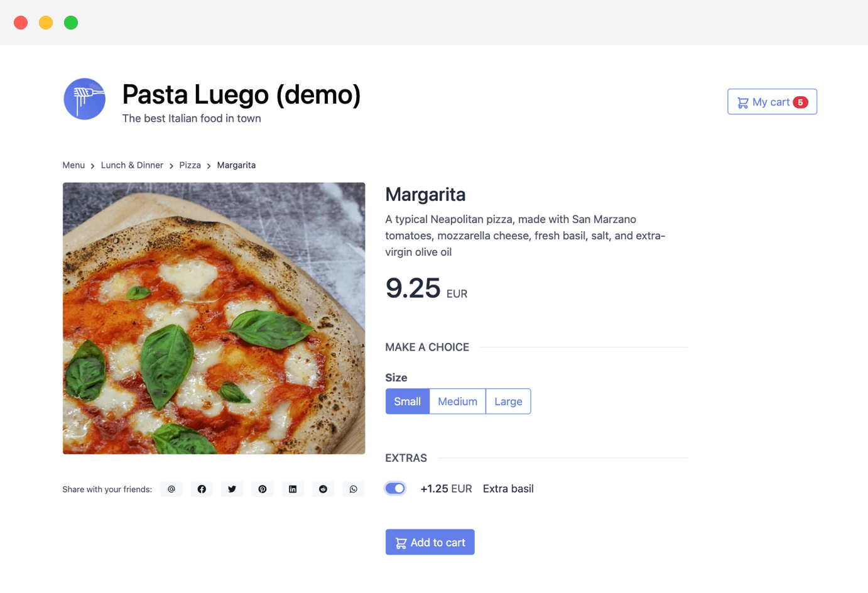Viewport: 868px width, 593px height.
Task: Go to Menu breadcrumb
Action: (x=73, y=165)
